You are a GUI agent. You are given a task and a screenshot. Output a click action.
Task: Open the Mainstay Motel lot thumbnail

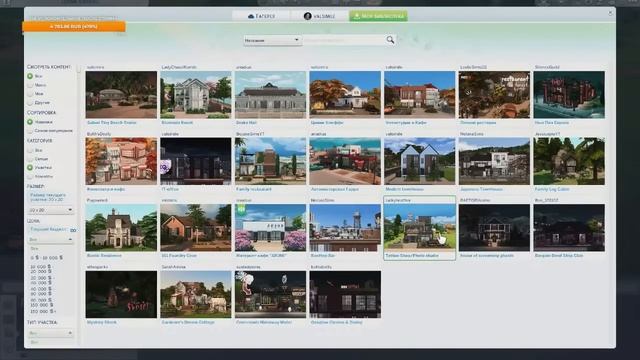coord(270,294)
